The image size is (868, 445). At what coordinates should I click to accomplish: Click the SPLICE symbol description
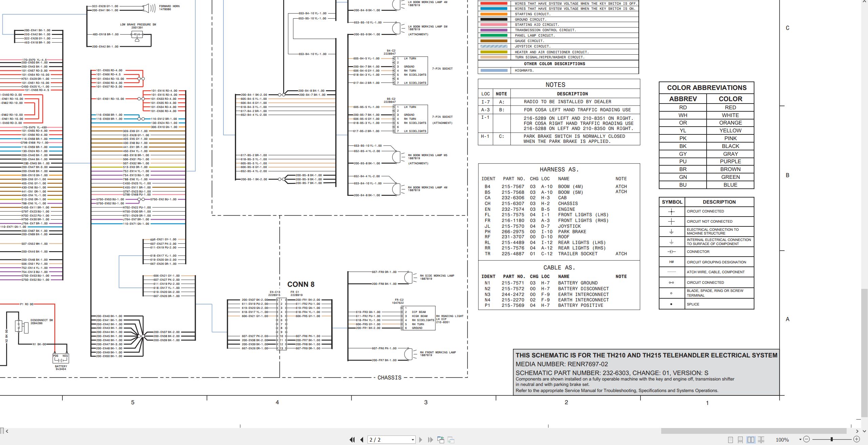tap(693, 304)
